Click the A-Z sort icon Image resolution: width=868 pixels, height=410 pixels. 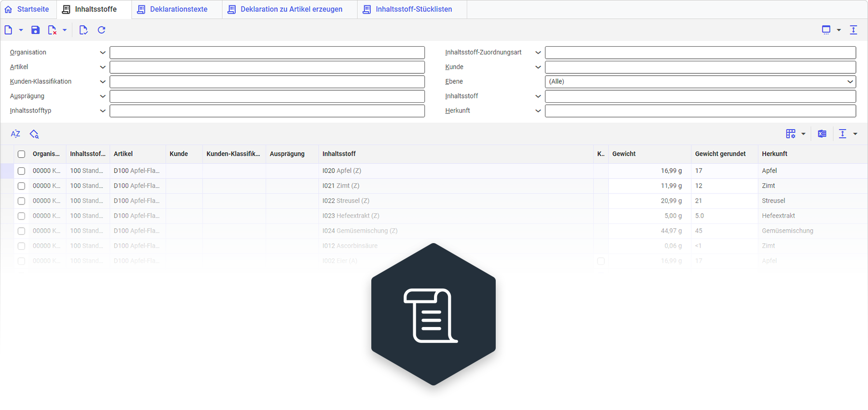15,134
